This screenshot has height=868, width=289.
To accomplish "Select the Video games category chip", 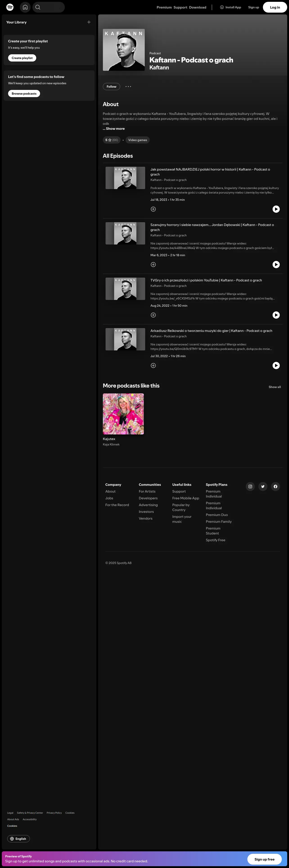I will click(x=138, y=140).
